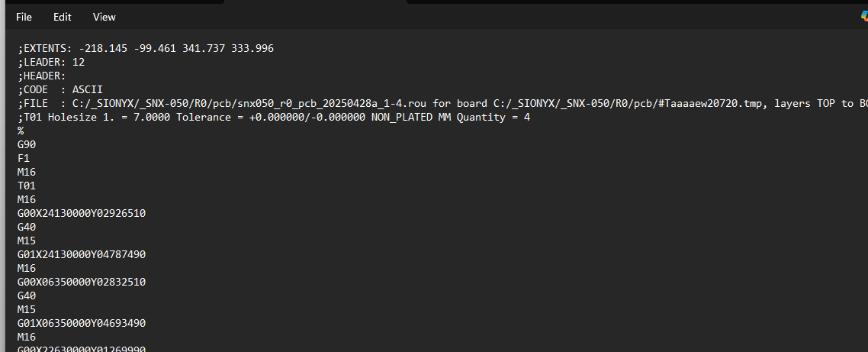Click the T01 tool-select line

click(27, 186)
